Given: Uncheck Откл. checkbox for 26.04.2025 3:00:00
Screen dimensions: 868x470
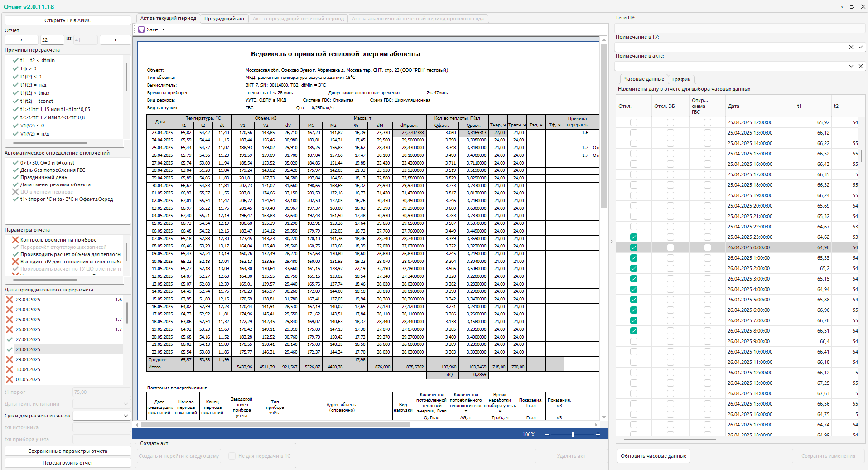Looking at the screenshot, I should pos(633,279).
